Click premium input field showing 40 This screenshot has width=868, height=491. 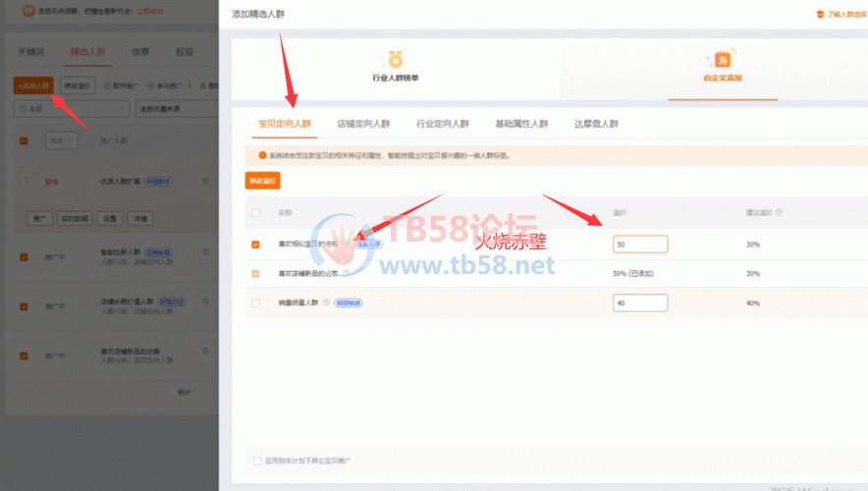640,303
